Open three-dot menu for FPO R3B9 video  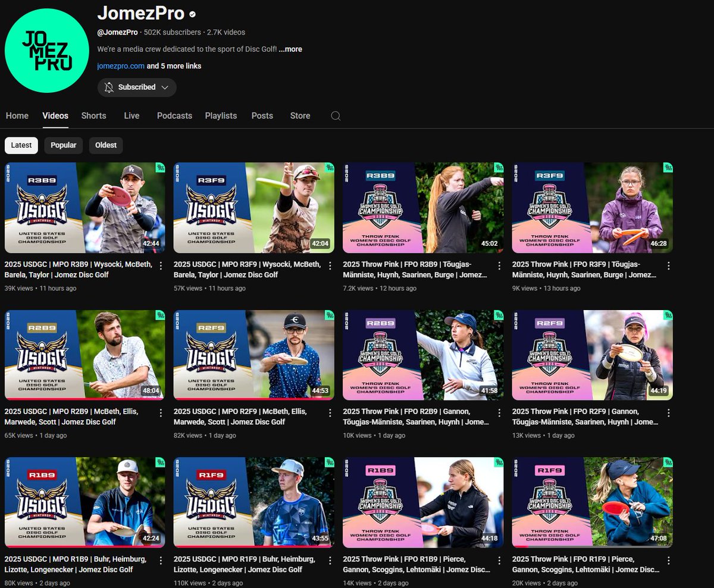[x=499, y=266]
